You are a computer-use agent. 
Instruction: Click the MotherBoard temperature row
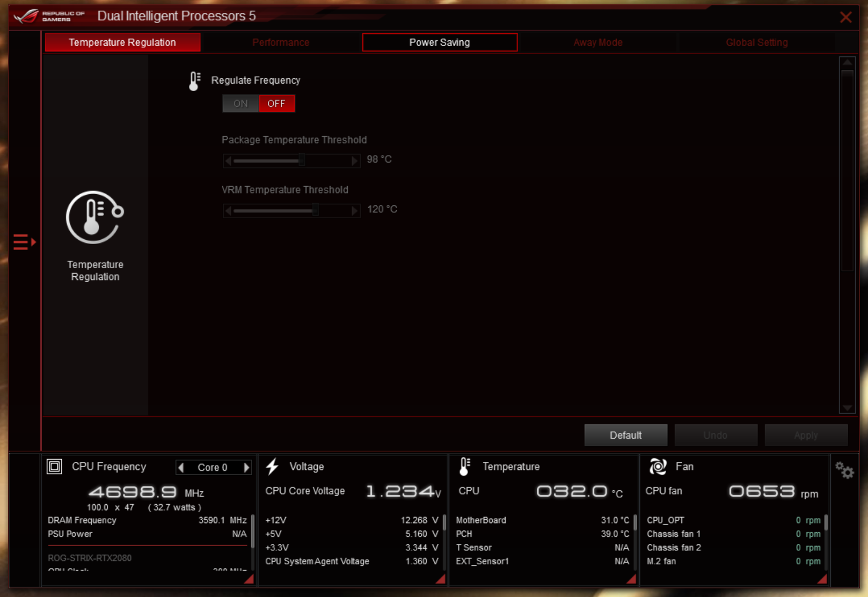542,520
